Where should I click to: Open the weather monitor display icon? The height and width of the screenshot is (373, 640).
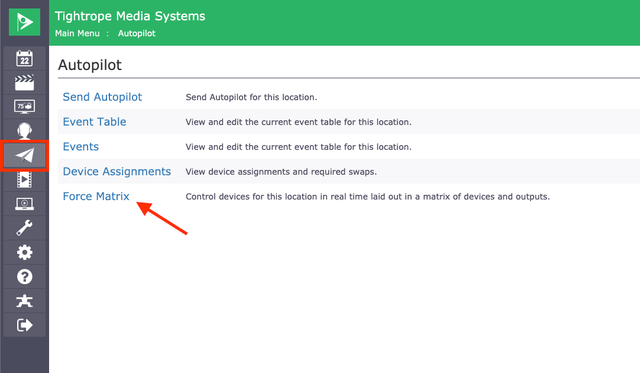(x=24, y=107)
